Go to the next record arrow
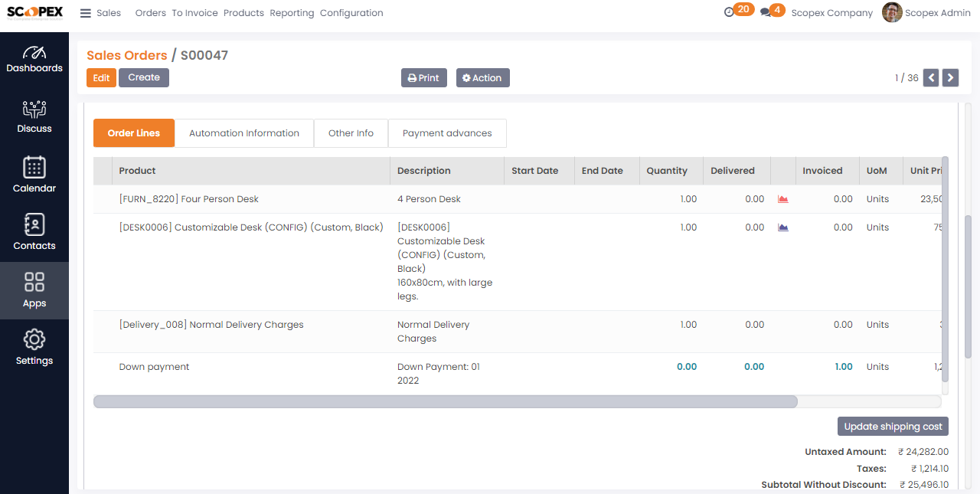 click(950, 77)
